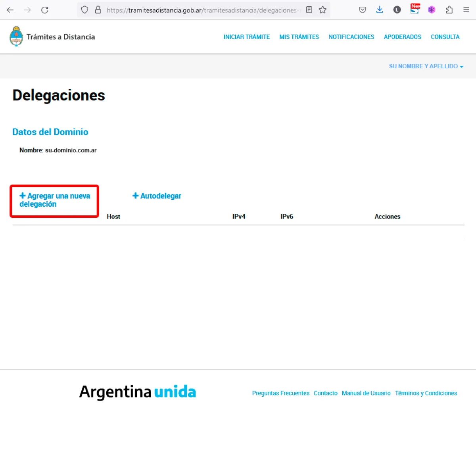The image size is (476, 476).
Task: Click the dark circular L extension icon
Action: pos(397,10)
